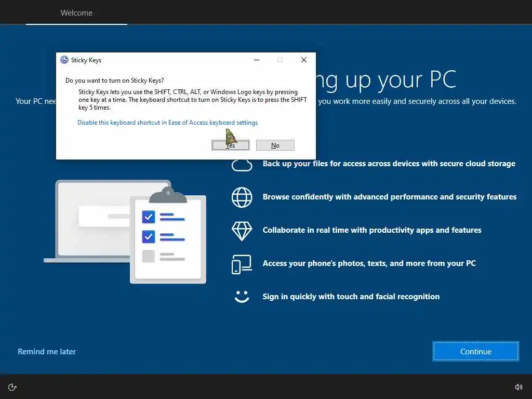Click Continue to proceed with setup

(476, 352)
